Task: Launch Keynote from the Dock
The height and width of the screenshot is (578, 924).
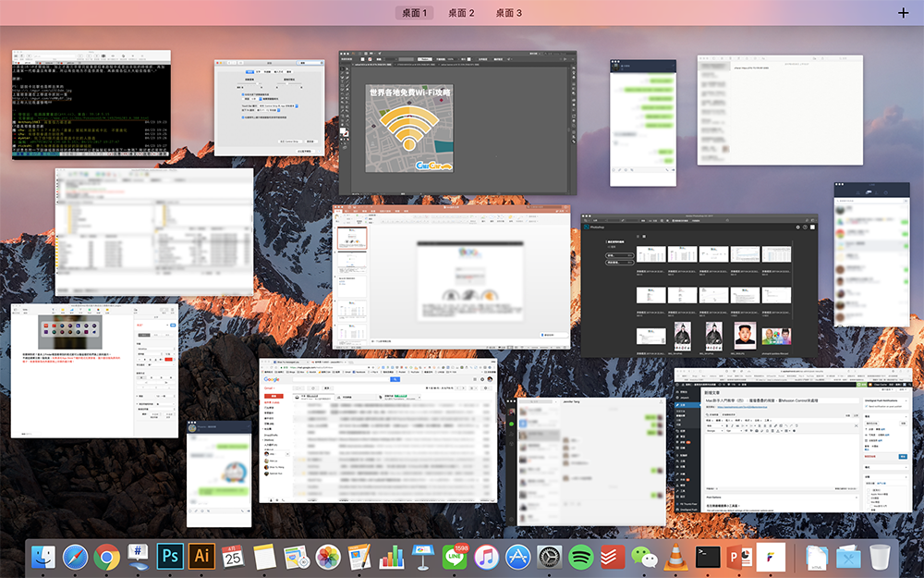Action: pos(423,557)
